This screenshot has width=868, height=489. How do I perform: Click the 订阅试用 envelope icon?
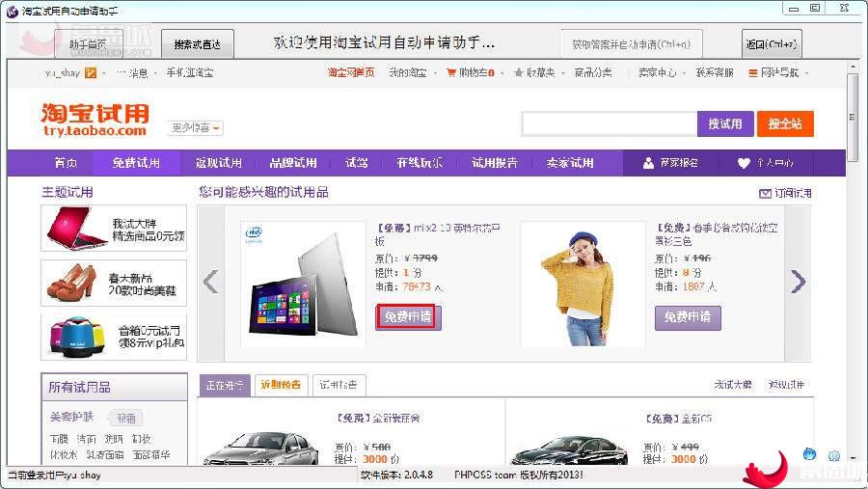point(765,193)
